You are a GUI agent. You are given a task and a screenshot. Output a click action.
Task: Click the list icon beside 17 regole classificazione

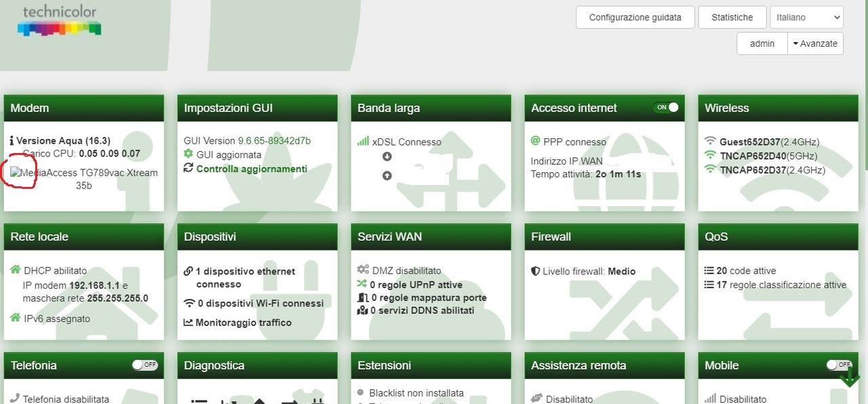[709, 285]
